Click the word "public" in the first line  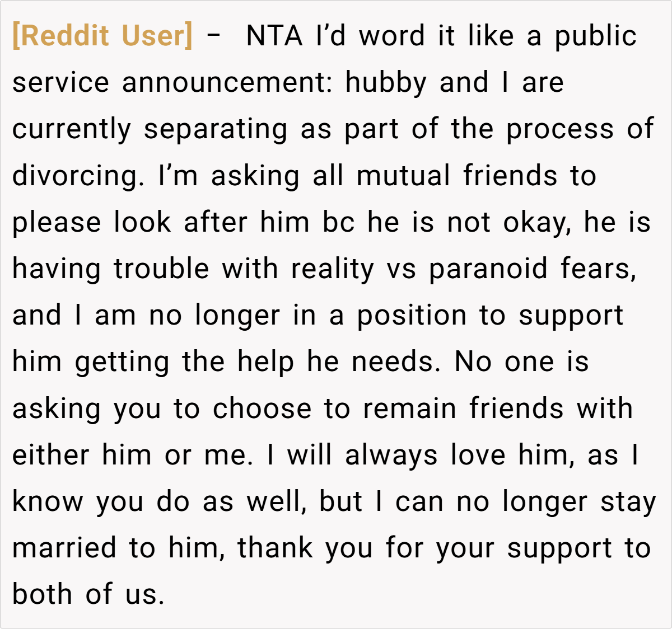click(595, 37)
